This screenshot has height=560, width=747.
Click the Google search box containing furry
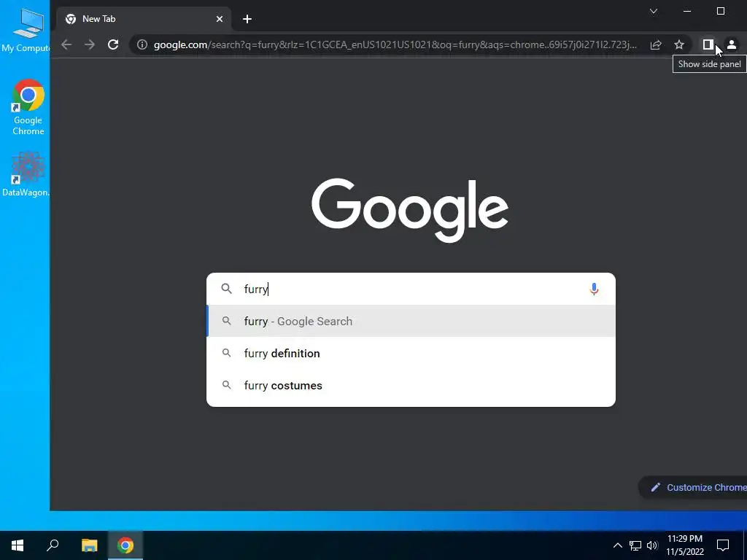tap(411, 289)
